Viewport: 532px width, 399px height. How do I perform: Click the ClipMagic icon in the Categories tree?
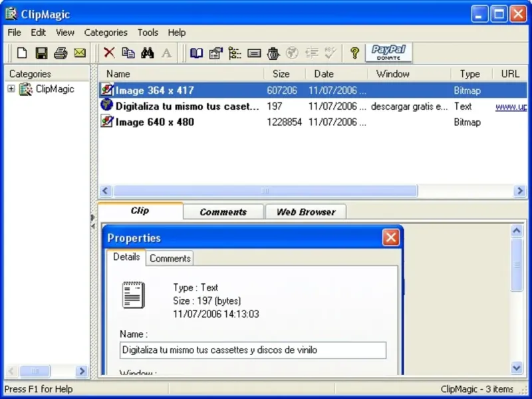26,89
